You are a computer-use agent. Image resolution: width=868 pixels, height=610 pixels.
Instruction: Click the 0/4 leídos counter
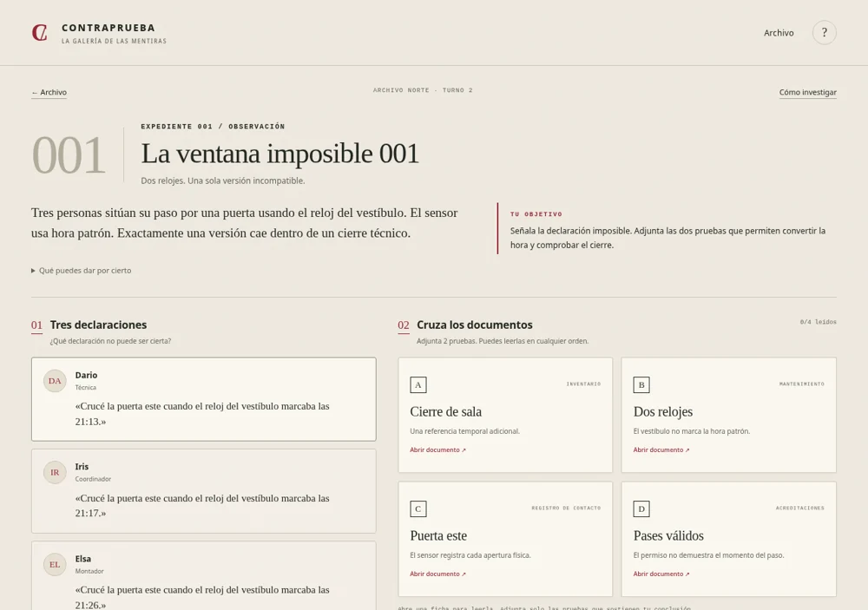tap(818, 322)
